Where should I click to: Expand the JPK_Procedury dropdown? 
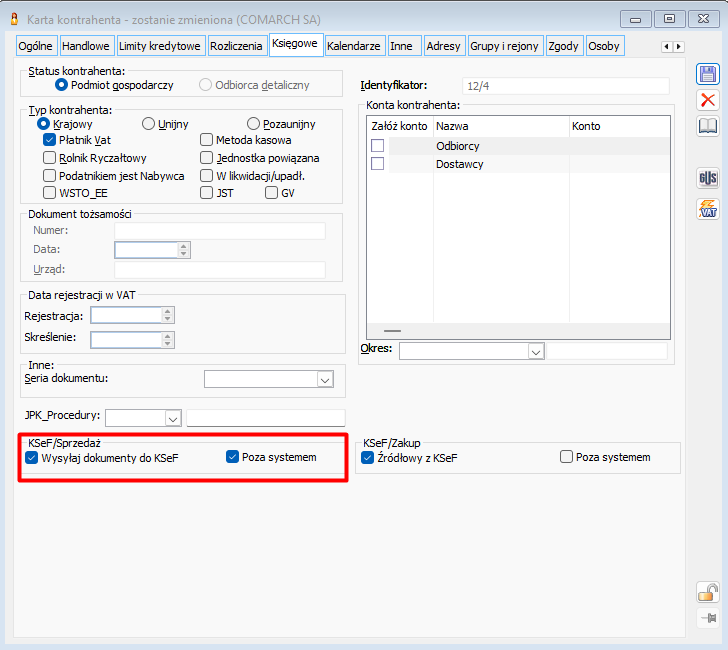(x=172, y=418)
